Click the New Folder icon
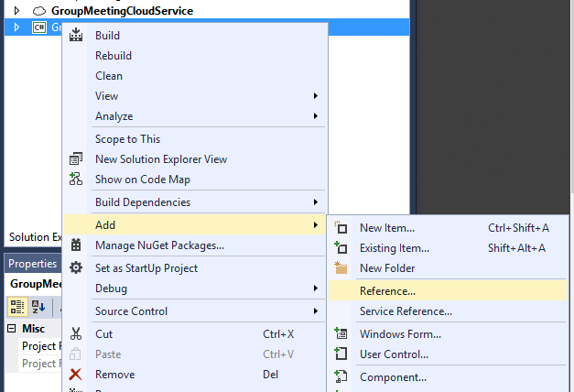The height and width of the screenshot is (392, 574). pyautogui.click(x=341, y=268)
